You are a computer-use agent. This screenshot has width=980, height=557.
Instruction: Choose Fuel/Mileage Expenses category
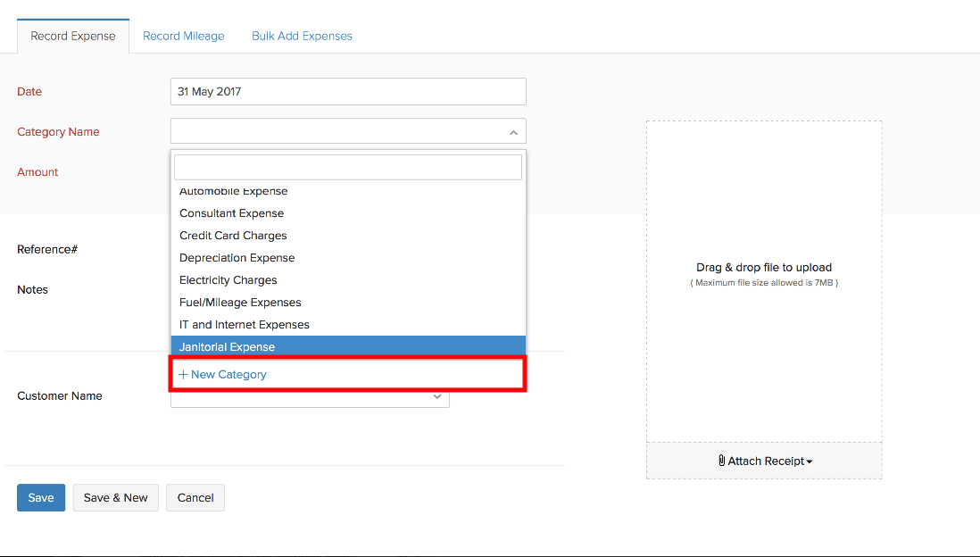coord(241,303)
